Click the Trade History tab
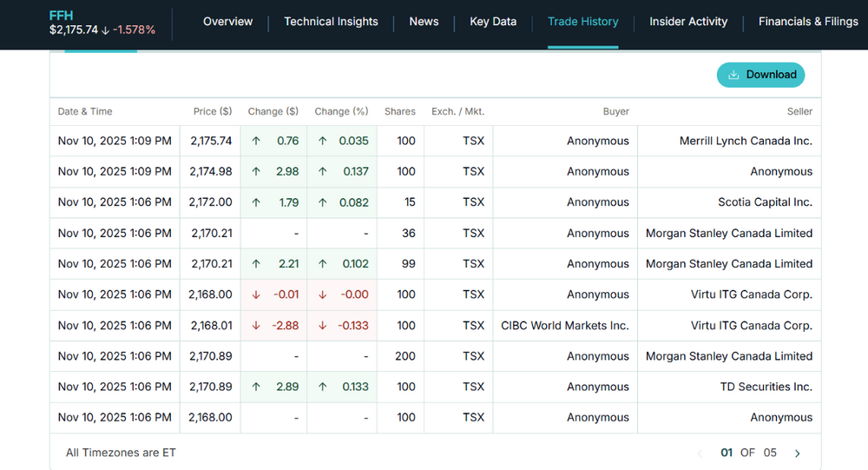The image size is (868, 470). tap(583, 22)
